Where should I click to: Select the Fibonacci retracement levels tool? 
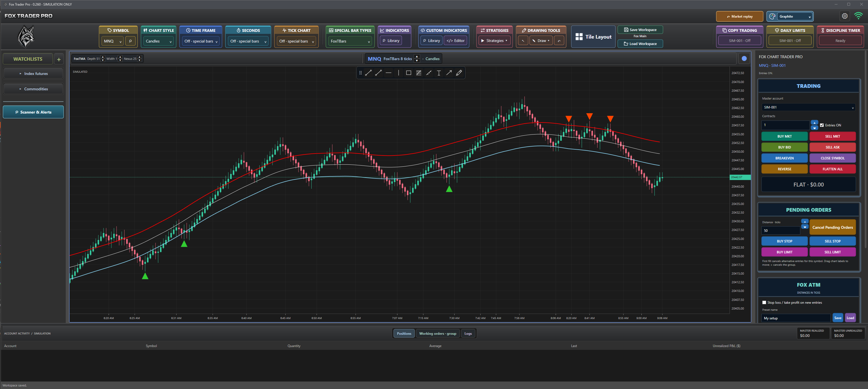pyautogui.click(x=418, y=73)
